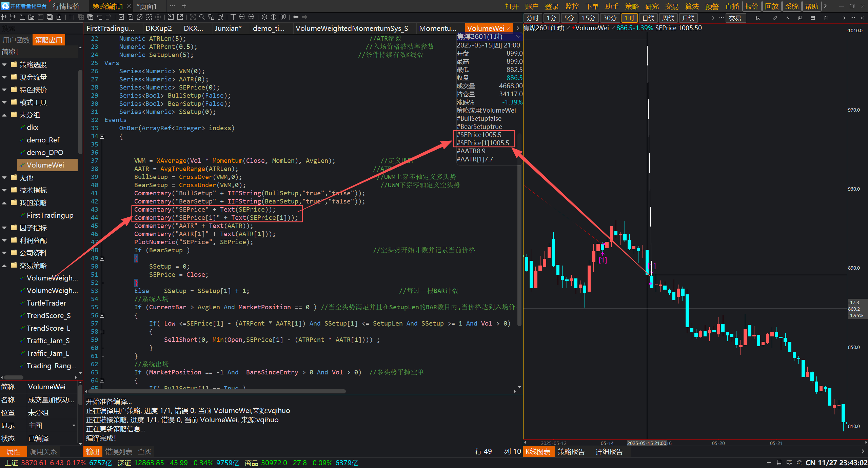Collapse the 交易策略 folder

pos(4,266)
